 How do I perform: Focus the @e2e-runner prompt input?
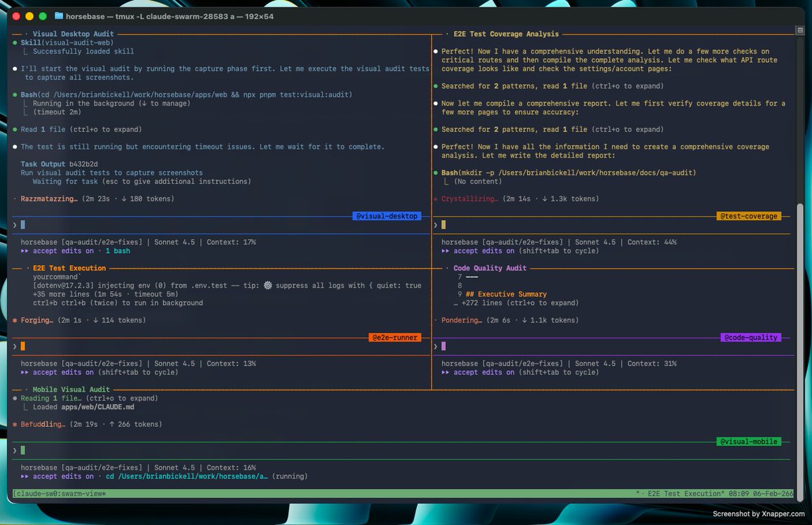(222, 346)
